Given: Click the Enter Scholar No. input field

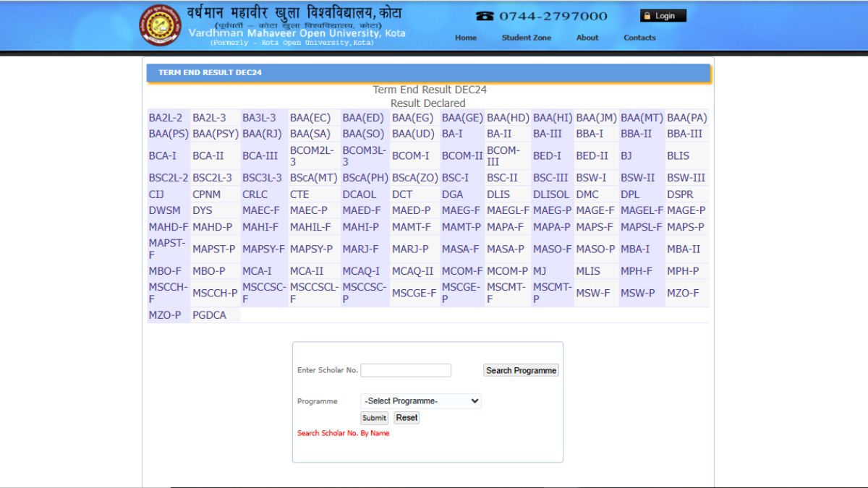Looking at the screenshot, I should click(x=406, y=370).
